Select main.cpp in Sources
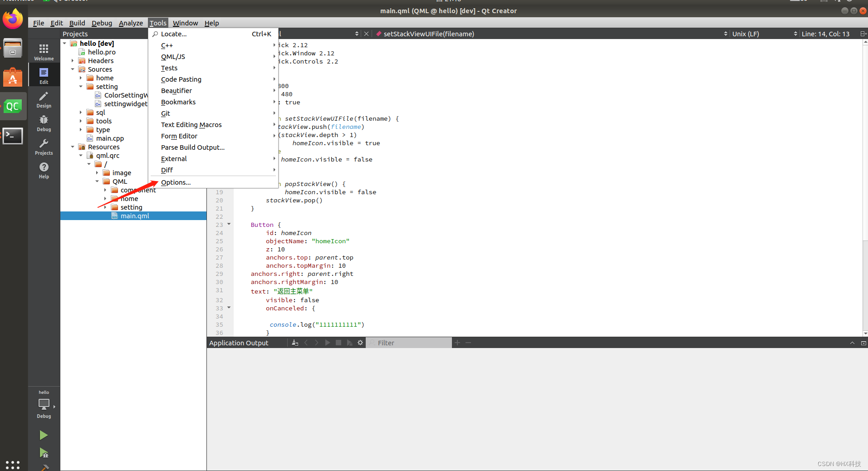 click(x=110, y=138)
